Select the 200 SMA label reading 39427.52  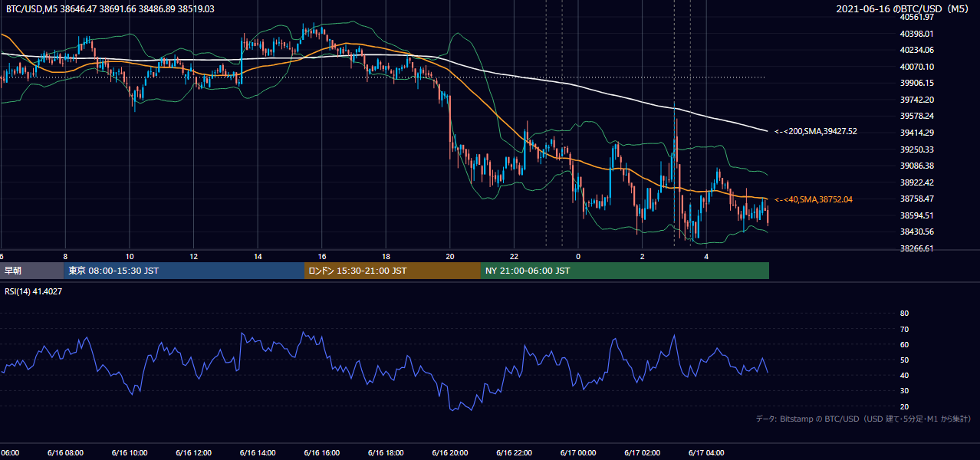point(816,131)
